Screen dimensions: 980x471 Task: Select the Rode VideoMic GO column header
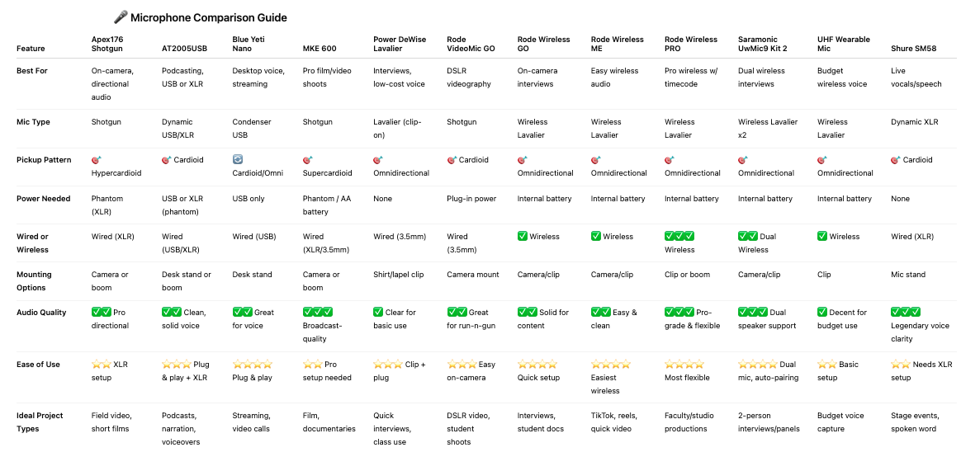(x=471, y=44)
